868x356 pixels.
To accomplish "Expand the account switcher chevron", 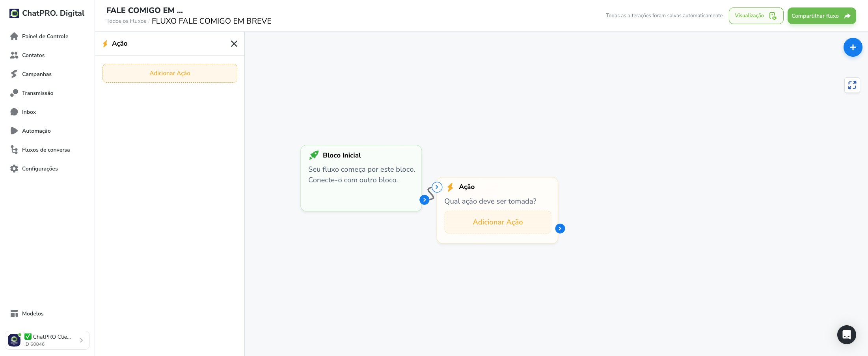I will [81, 340].
